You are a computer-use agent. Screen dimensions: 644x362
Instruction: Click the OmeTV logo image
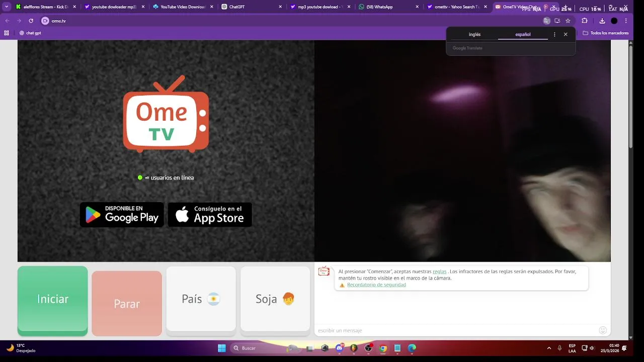(166, 114)
